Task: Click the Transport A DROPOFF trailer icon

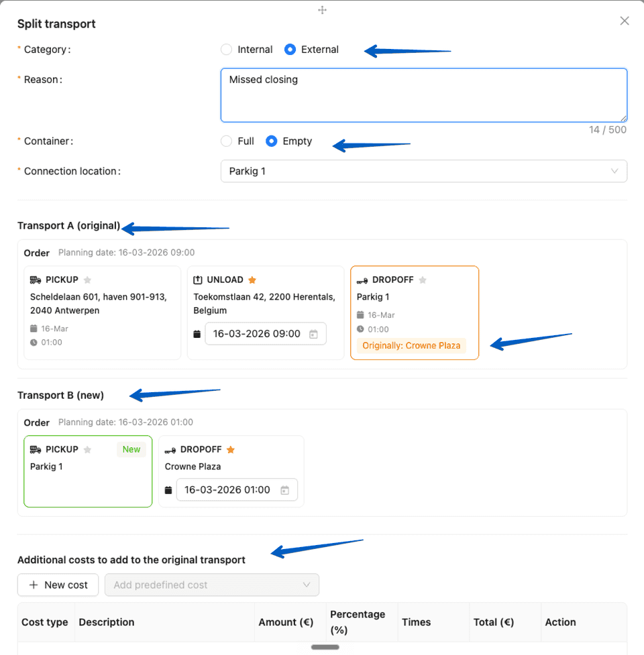Action: [x=362, y=280]
